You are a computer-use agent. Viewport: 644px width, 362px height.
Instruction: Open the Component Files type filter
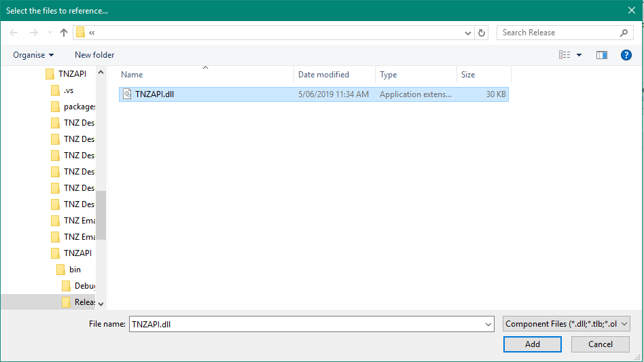pos(567,325)
